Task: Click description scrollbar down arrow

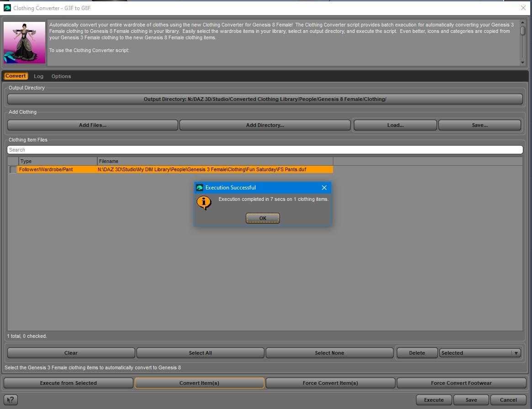Action: (522, 63)
